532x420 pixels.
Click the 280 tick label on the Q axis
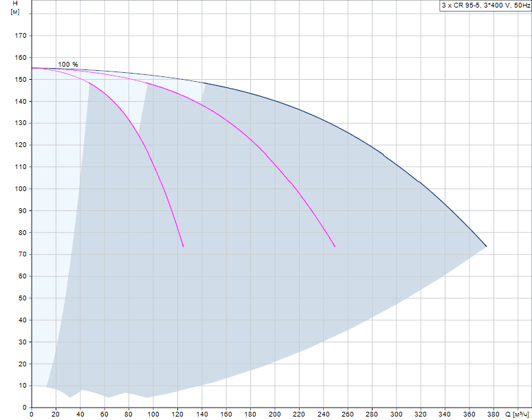coord(372,415)
